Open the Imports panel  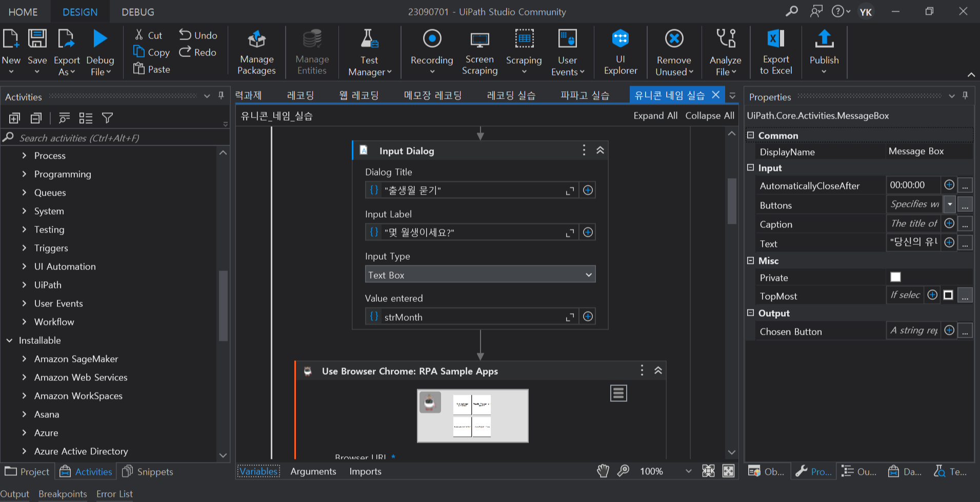point(365,471)
